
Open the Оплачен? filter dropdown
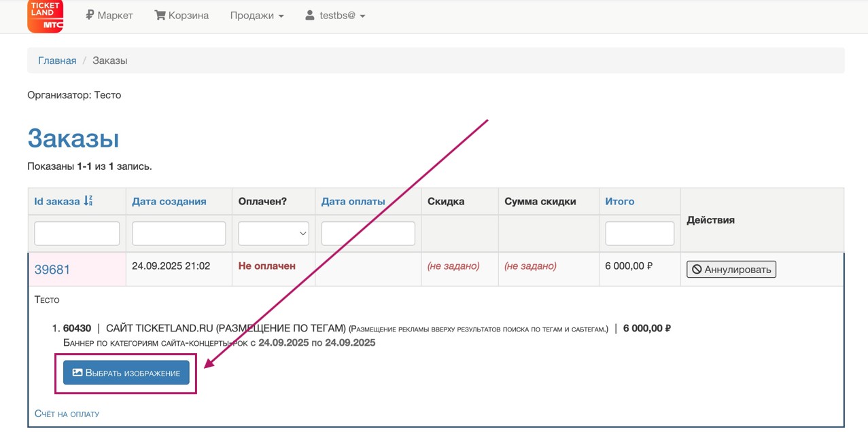tap(273, 234)
